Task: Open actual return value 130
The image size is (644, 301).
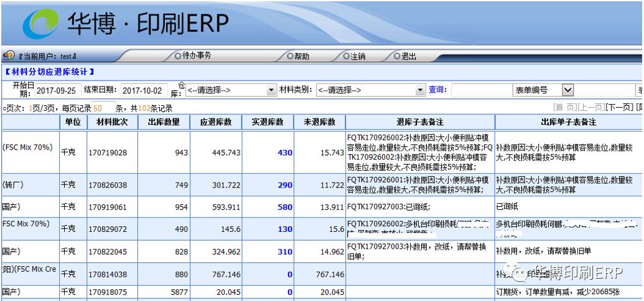Action: point(284,229)
